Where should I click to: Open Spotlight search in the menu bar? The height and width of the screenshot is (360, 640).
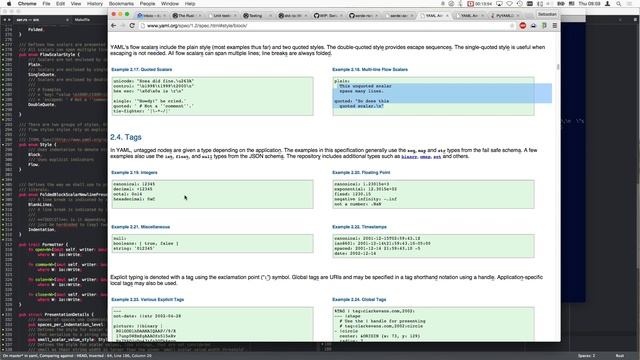[619, 4]
